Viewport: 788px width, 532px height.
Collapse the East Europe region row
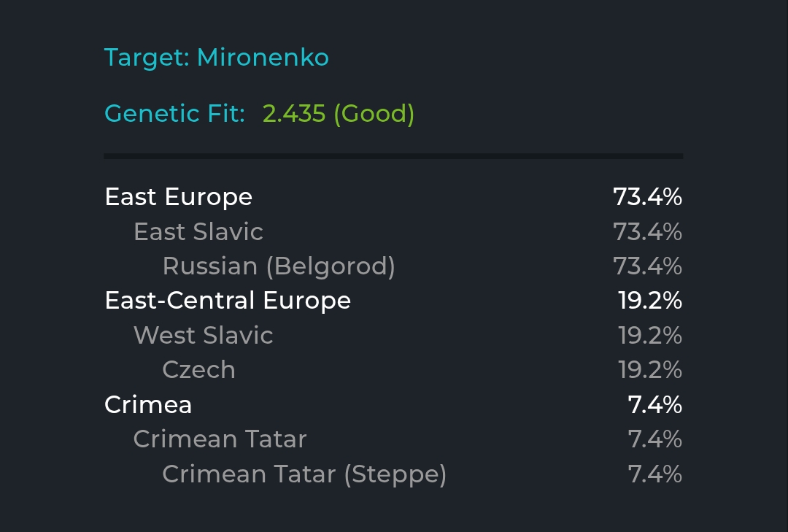(393, 196)
